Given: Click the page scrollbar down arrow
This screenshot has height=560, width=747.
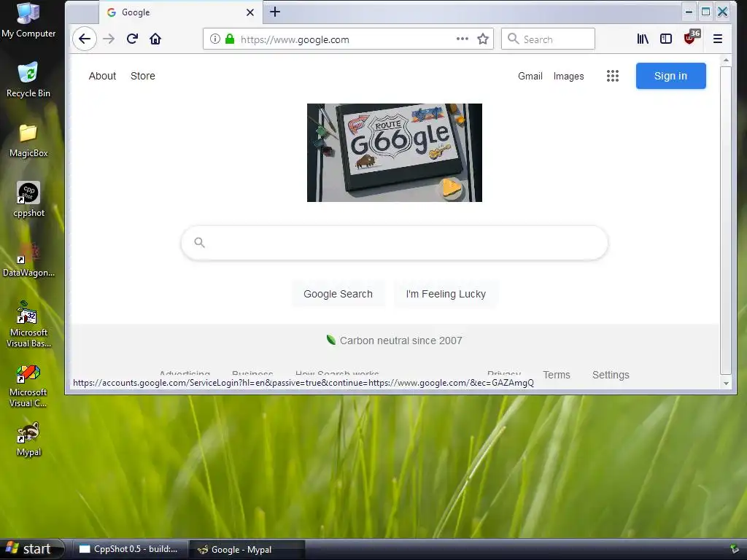Looking at the screenshot, I should coord(726,384).
